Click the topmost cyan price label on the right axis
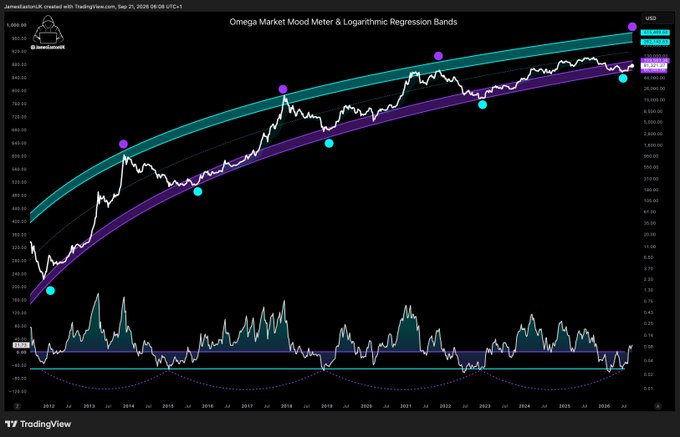This screenshot has width=680, height=437. (x=655, y=33)
